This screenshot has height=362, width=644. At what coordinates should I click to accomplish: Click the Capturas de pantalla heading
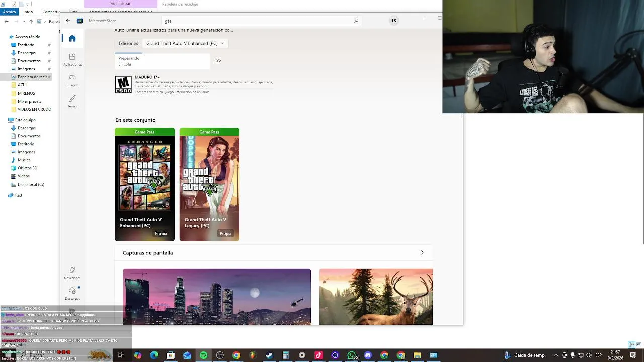147,253
